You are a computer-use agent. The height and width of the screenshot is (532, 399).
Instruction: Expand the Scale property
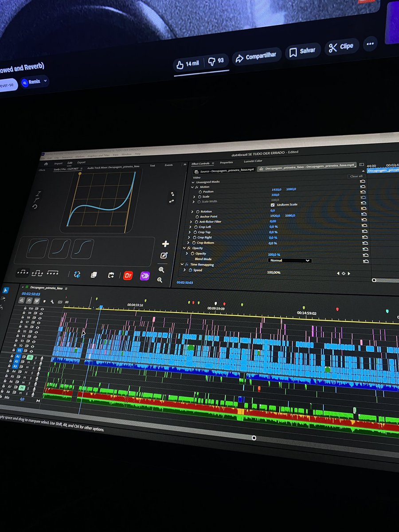194,196
